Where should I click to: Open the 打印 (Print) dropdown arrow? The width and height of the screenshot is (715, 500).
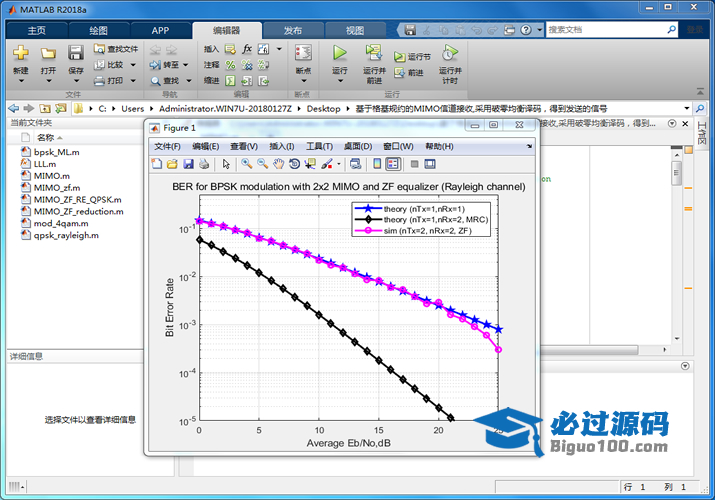point(133,81)
